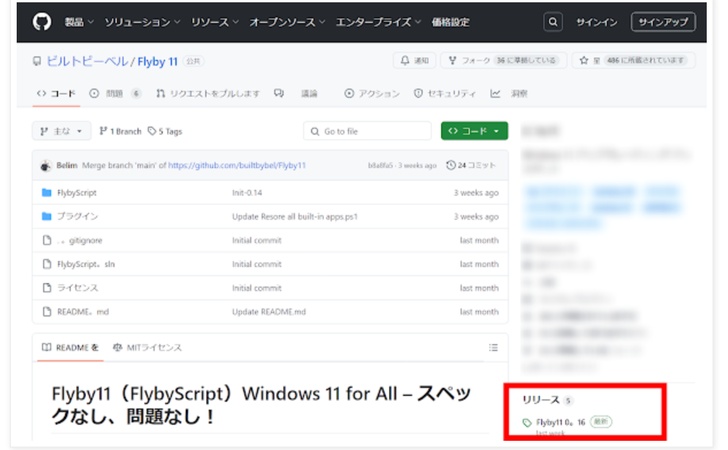Select the README を tab
Screen dimensions: 728x450
click(x=70, y=347)
